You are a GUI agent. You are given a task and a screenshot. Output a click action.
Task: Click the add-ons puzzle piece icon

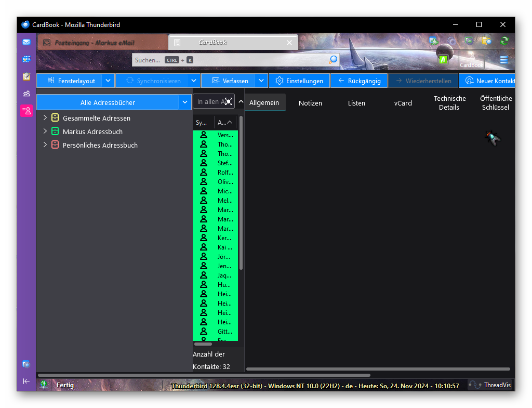(x=433, y=41)
